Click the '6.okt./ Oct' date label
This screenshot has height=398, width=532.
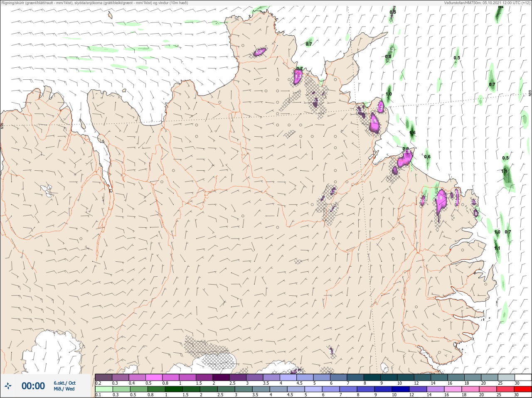click(x=64, y=383)
